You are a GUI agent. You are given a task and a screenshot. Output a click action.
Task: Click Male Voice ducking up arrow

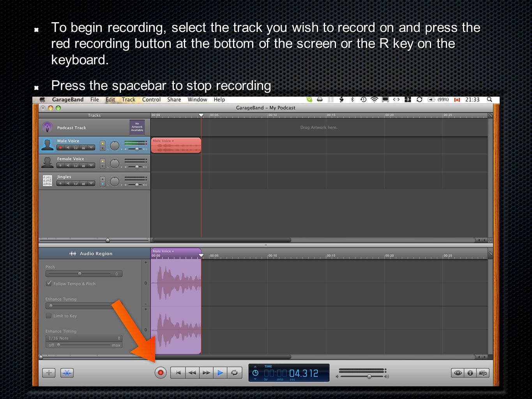point(103,143)
